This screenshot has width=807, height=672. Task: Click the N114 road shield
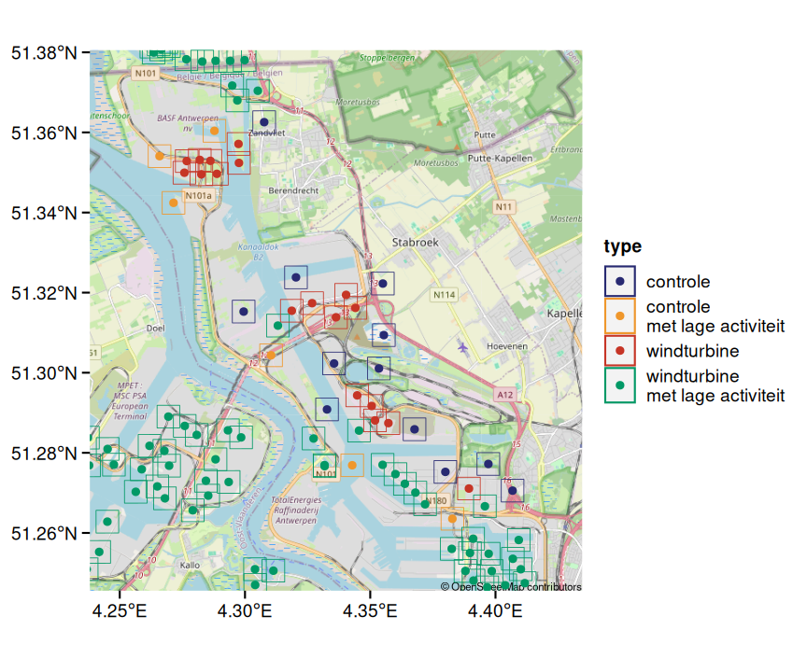[444, 295]
